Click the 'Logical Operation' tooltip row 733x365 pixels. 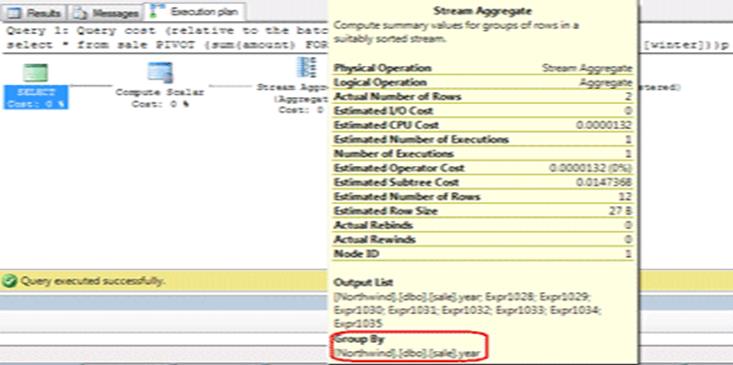click(483, 82)
